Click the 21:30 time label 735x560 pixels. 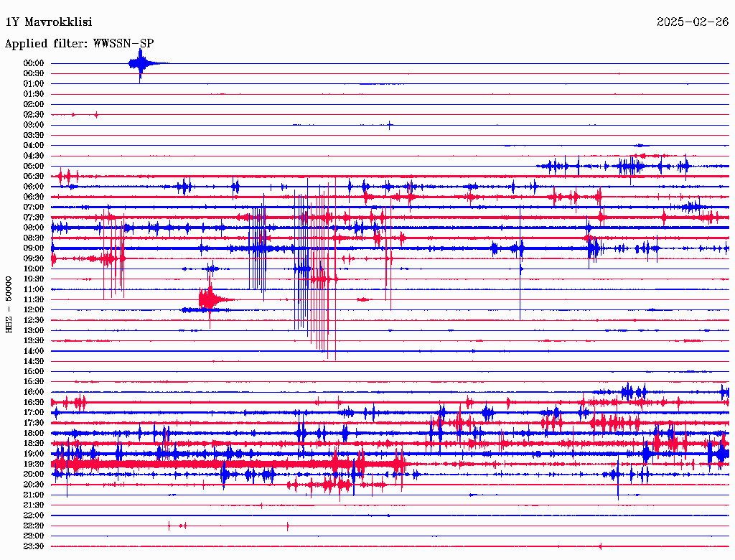[34, 505]
